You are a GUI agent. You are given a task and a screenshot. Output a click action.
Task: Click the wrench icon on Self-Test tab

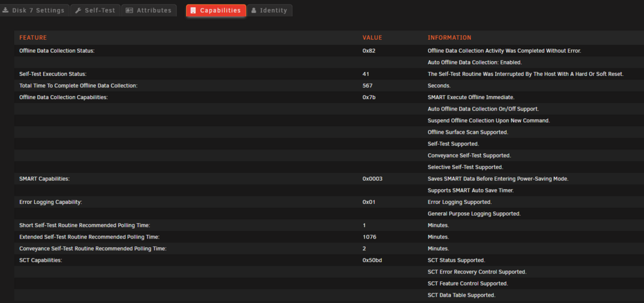pyautogui.click(x=78, y=11)
